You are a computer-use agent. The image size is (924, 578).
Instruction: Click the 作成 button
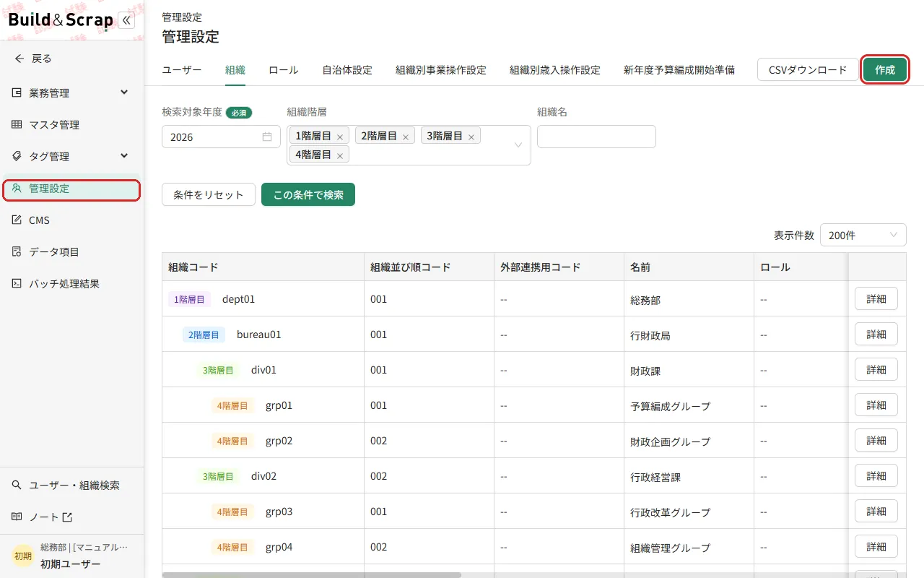click(x=885, y=70)
